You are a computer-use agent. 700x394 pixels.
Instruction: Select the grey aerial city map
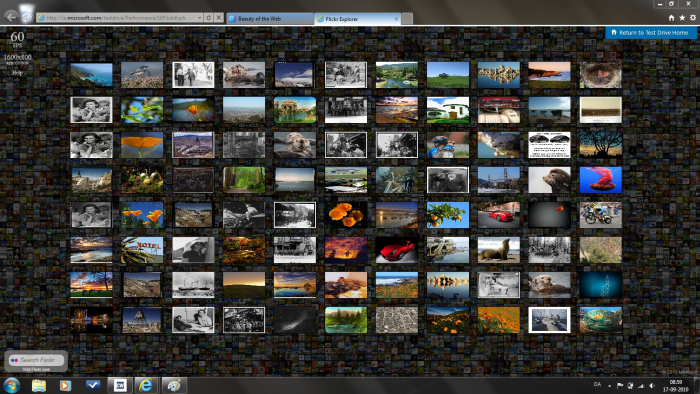tap(396, 320)
